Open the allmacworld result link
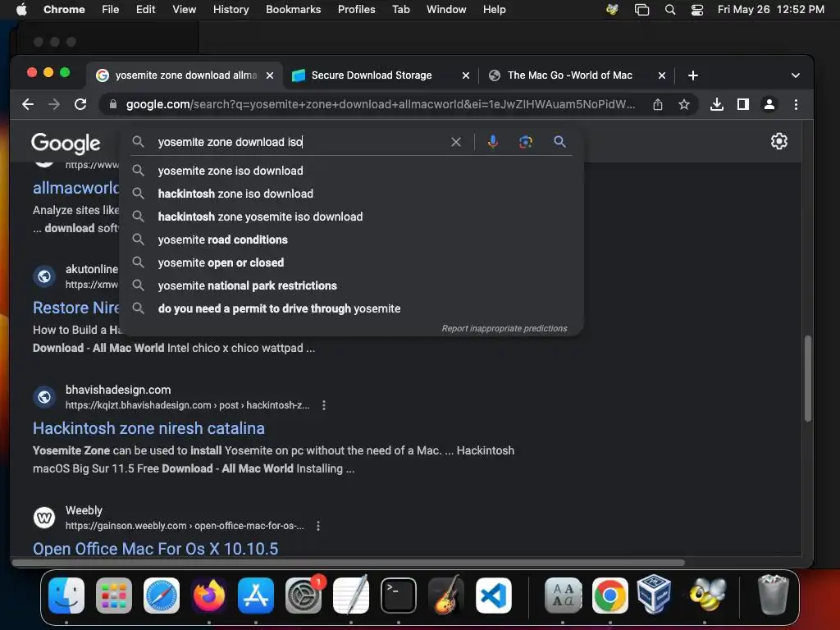Screen dimensions: 840x630 [x=76, y=188]
